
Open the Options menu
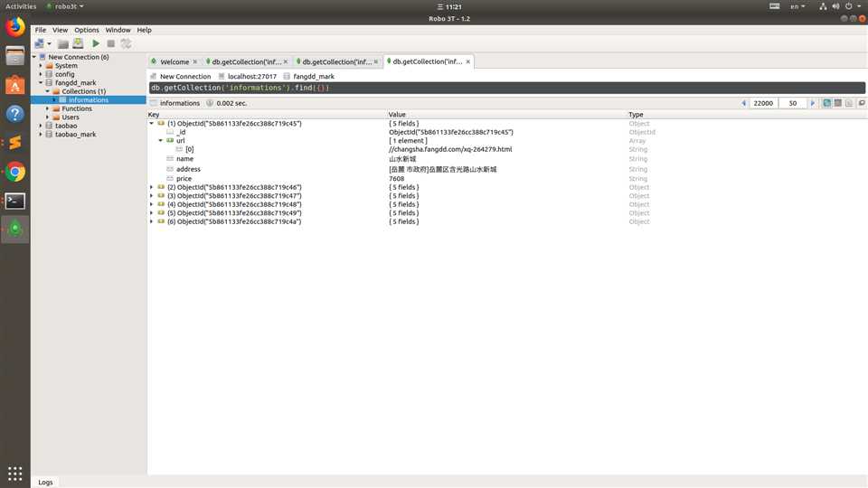[87, 30]
